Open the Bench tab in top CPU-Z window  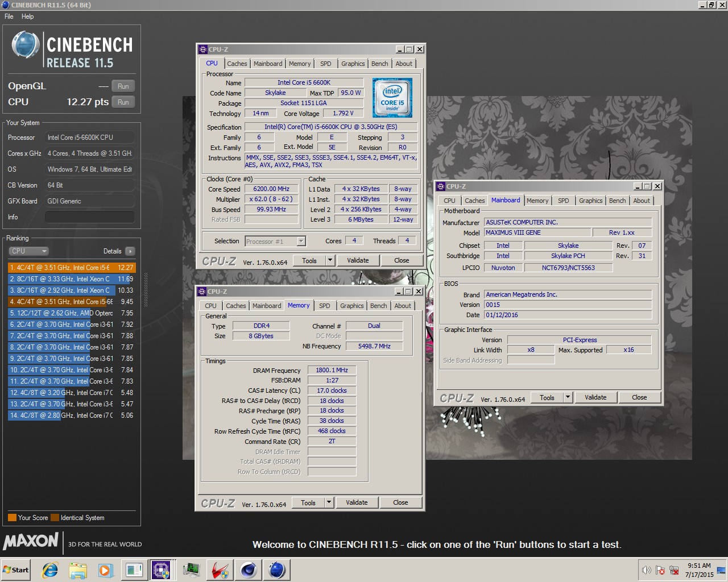[x=380, y=64]
